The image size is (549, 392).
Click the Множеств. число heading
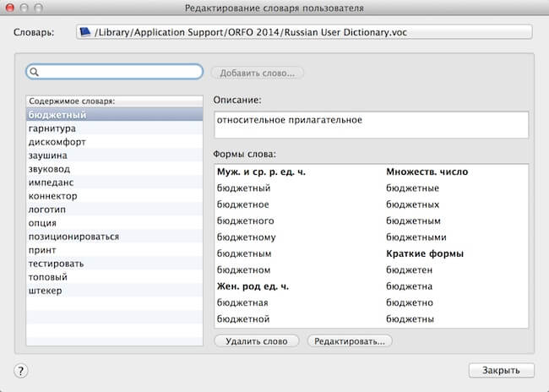click(x=427, y=172)
